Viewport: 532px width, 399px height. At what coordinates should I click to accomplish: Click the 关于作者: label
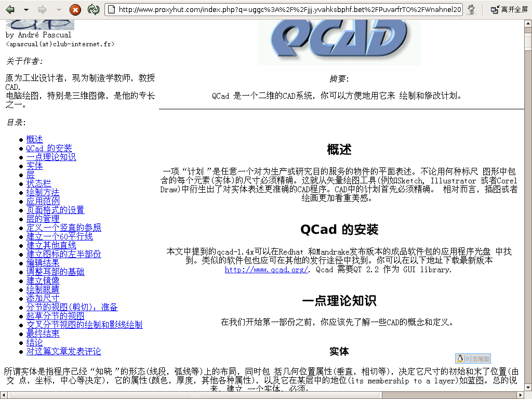24,61
